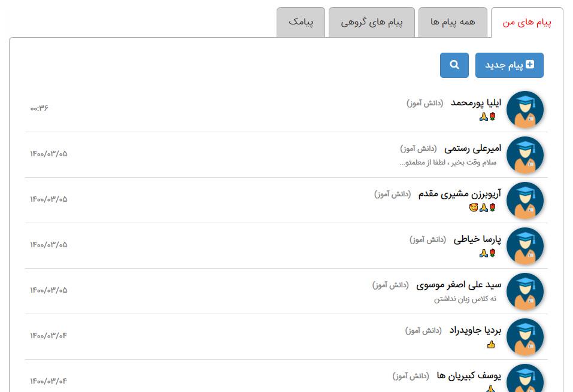573x392 pixels.
Task: Click emoji preview under آریوبرزن مشیری مقدم
Action: click(483, 208)
